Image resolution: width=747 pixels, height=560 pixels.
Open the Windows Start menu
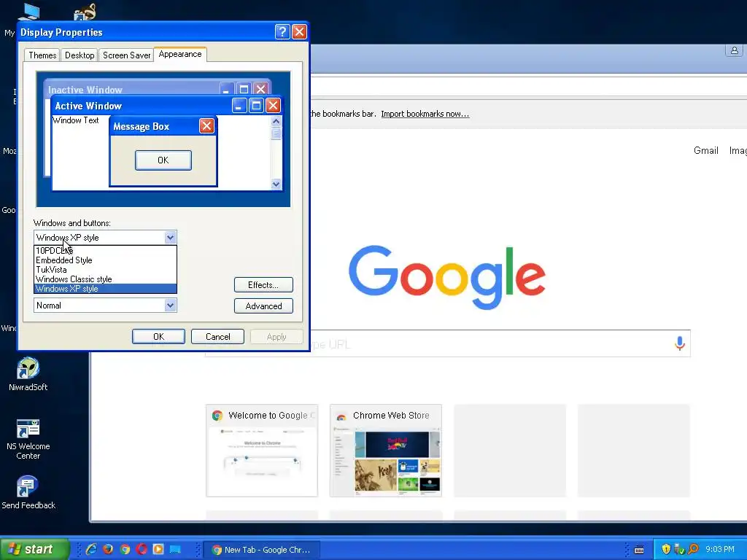35,549
